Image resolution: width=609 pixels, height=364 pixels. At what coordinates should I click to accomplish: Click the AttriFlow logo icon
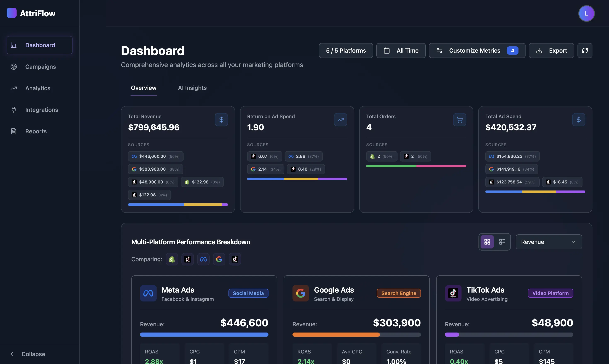(12, 13)
